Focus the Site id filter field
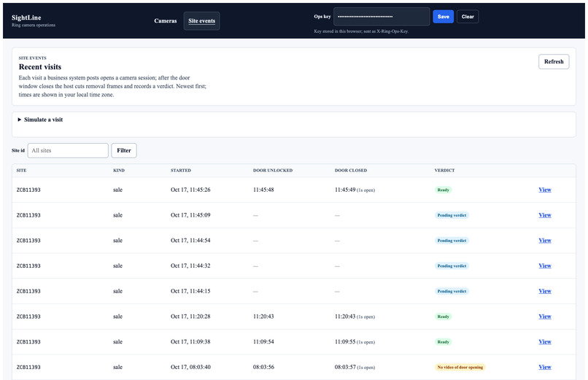This screenshot has width=588, height=380. click(68, 150)
